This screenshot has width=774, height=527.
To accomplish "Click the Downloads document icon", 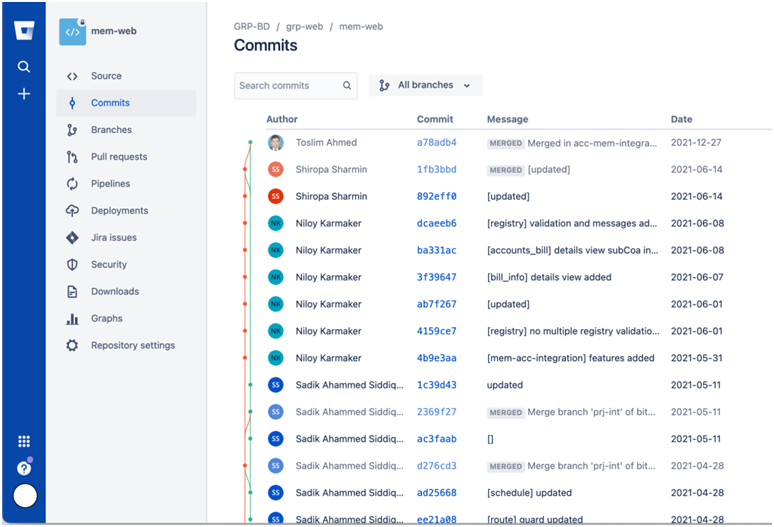I will (x=73, y=292).
